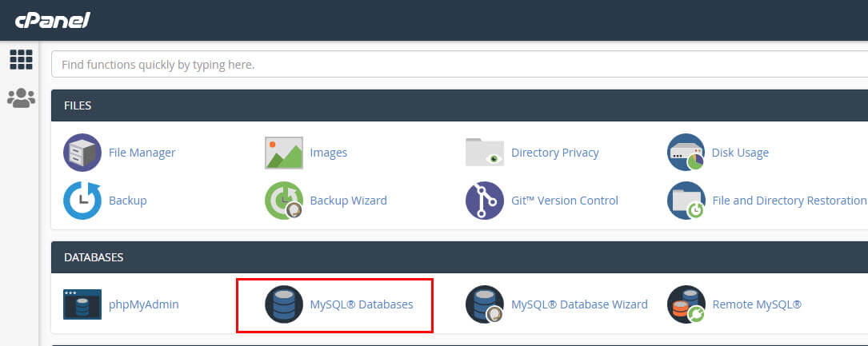Click the Disk Usage icon
Screen dimensions: 868x346
click(x=686, y=153)
